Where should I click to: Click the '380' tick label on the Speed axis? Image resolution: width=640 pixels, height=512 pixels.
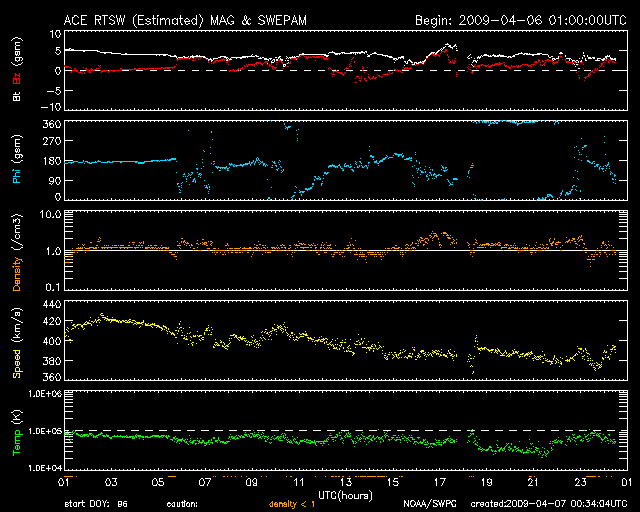(x=52, y=361)
